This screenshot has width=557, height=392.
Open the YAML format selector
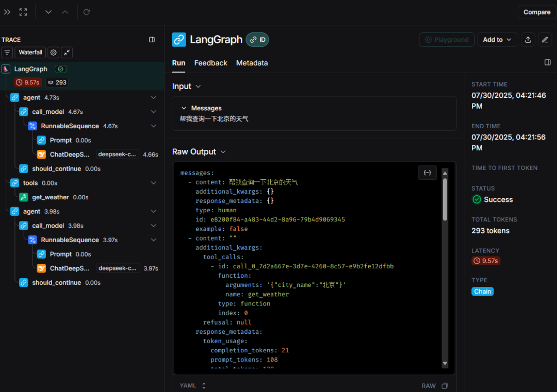[x=193, y=386]
